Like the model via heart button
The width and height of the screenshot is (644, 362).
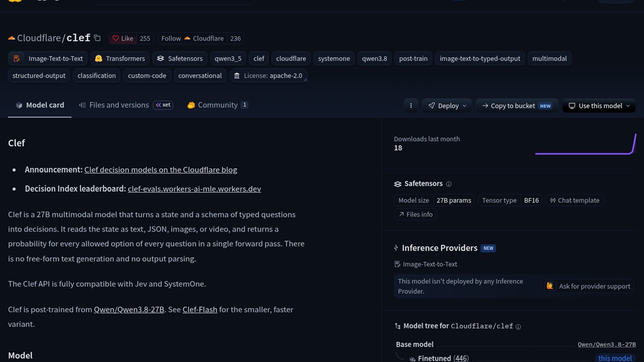123,38
